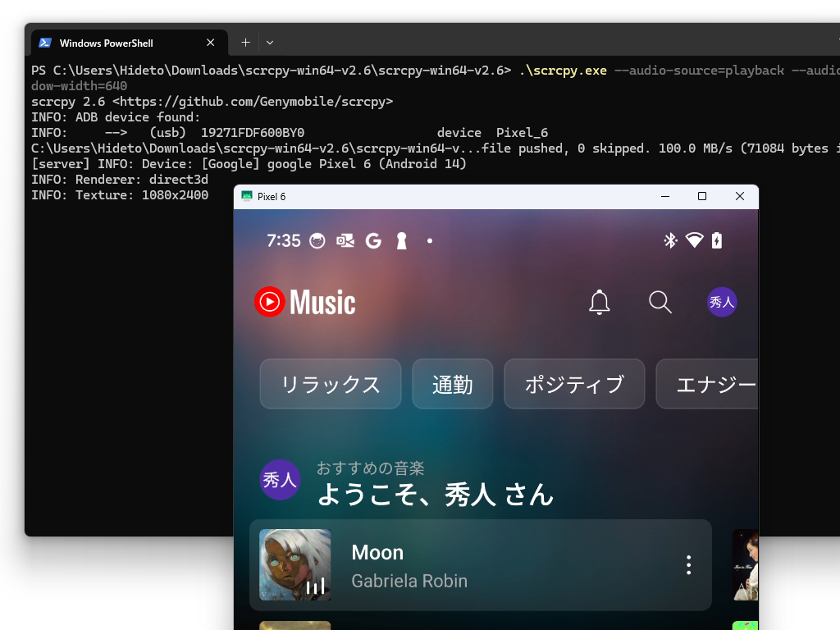This screenshot has height=630, width=840.
Task: Tap the playing bars indicator on Moon artwork
Action: [x=315, y=587]
